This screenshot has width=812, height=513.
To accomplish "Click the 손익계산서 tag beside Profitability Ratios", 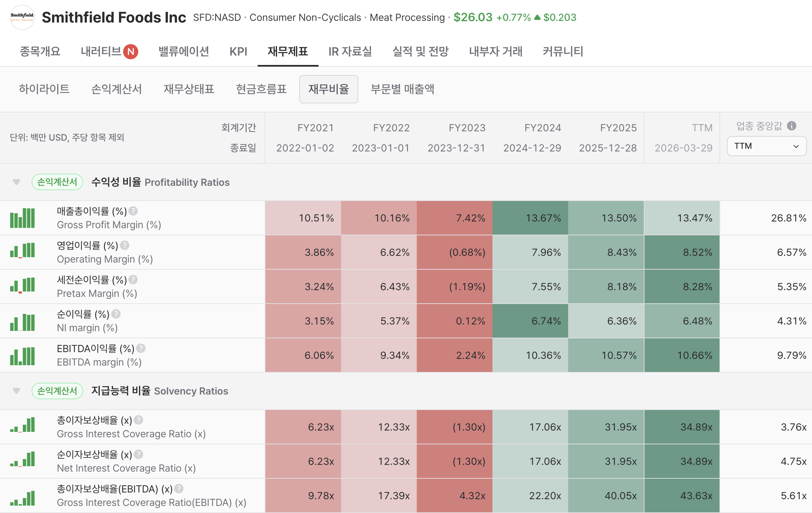I will click(57, 182).
